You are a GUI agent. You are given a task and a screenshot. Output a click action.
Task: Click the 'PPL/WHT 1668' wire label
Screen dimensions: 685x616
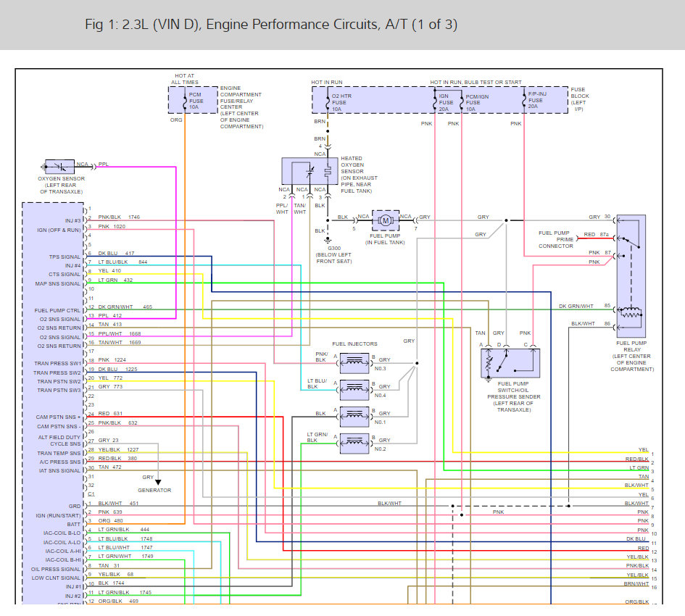pyautogui.click(x=120, y=334)
